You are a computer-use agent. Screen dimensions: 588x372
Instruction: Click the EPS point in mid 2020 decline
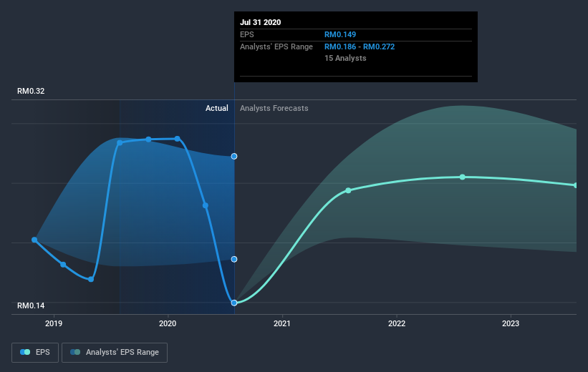click(206, 205)
